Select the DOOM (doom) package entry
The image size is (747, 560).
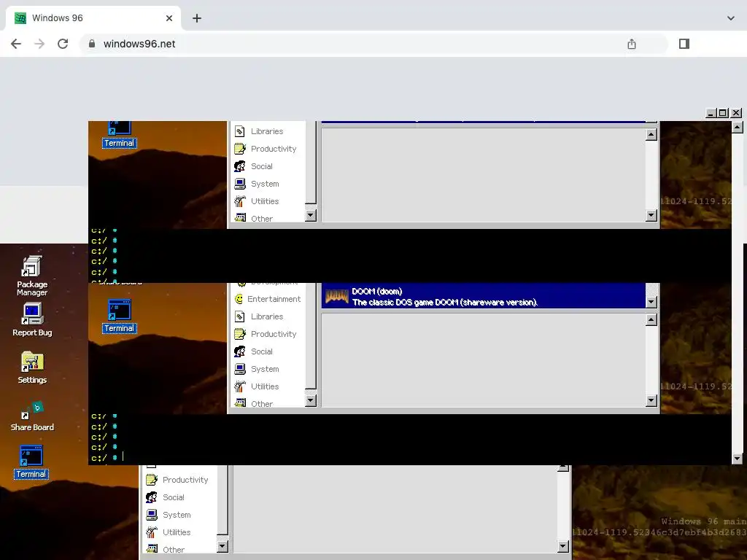483,296
